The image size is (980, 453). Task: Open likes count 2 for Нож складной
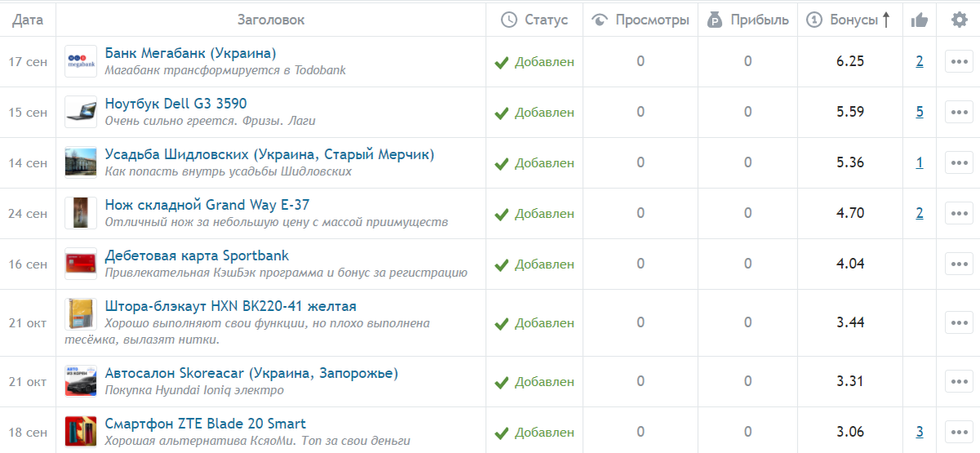(920, 214)
